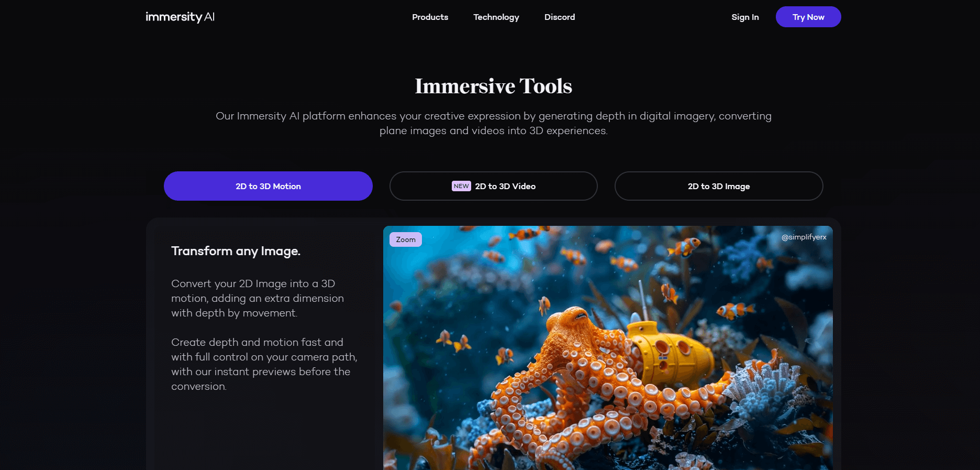Image resolution: width=980 pixels, height=470 pixels.
Task: Select the 2D to 3D Motion tab
Action: click(x=268, y=186)
